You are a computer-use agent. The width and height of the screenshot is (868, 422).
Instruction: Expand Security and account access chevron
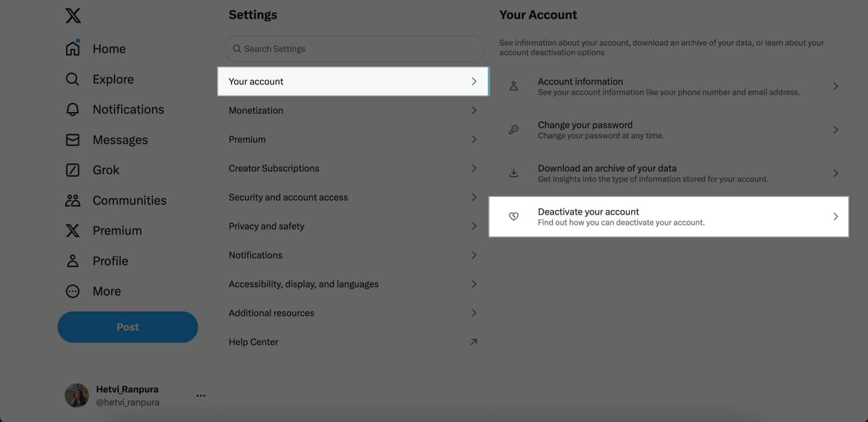474,197
